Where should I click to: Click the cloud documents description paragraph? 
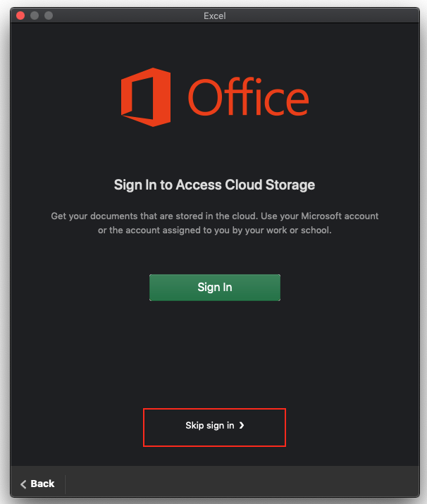(215, 223)
